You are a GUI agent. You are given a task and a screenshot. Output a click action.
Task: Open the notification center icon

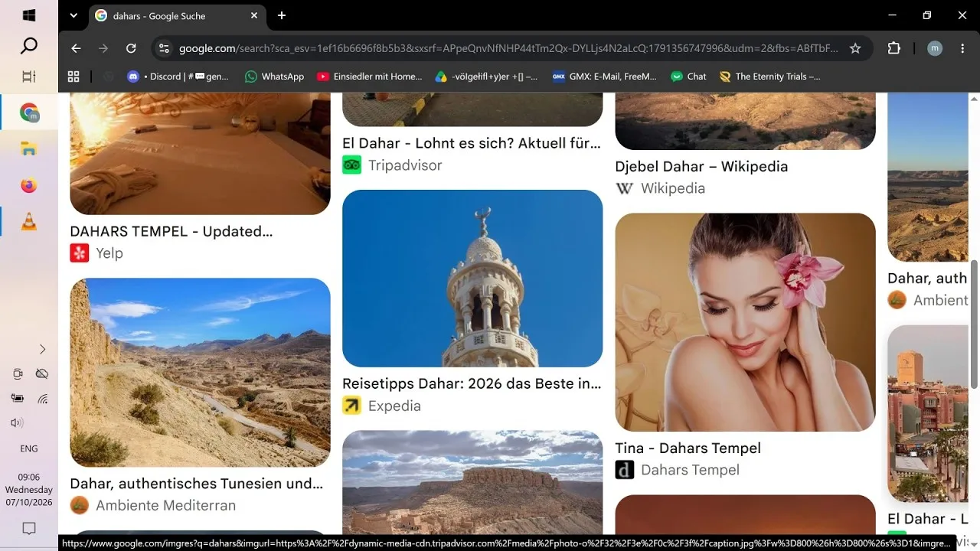coord(29,528)
